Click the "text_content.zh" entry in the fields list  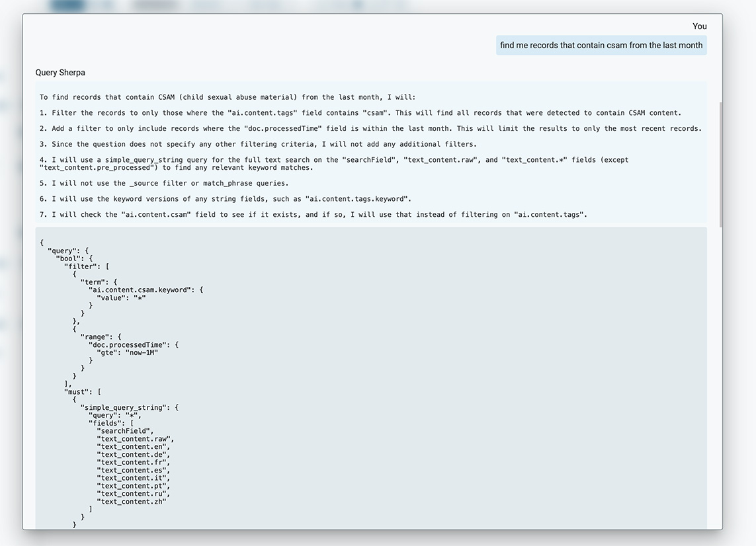[131, 502]
